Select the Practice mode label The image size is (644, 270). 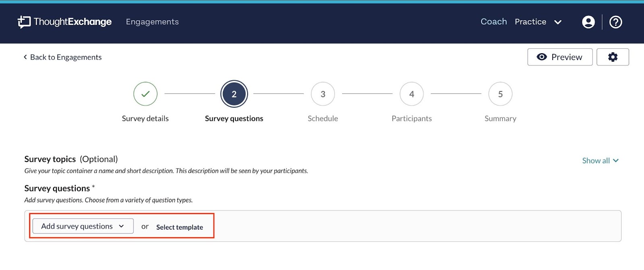pos(530,22)
